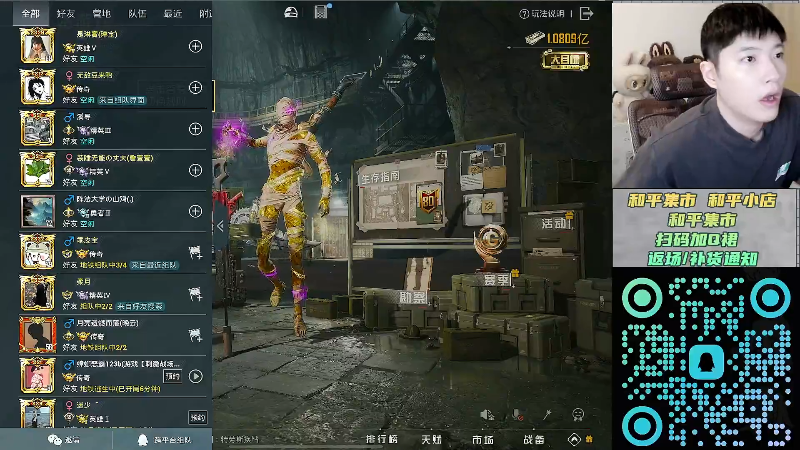Invite the friend with landscape avatar via plus icon

coord(195,211)
